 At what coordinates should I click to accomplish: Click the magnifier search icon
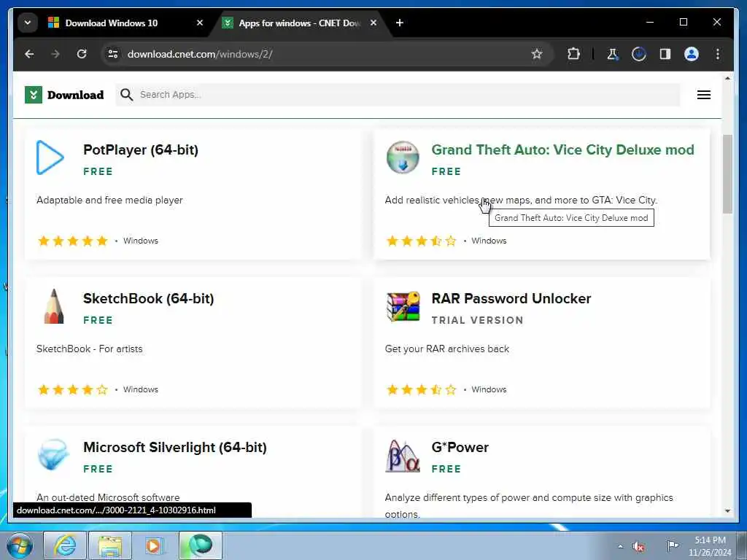pyautogui.click(x=126, y=94)
